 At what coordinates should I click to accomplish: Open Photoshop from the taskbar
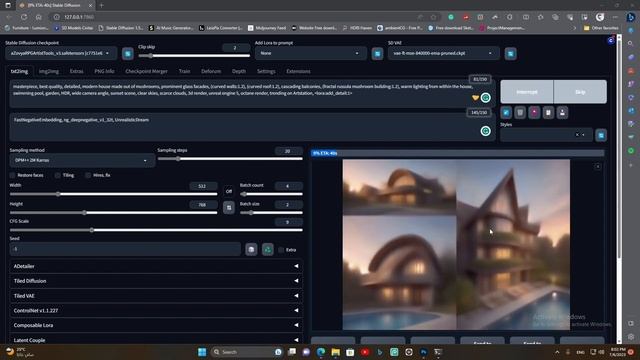[423, 352]
